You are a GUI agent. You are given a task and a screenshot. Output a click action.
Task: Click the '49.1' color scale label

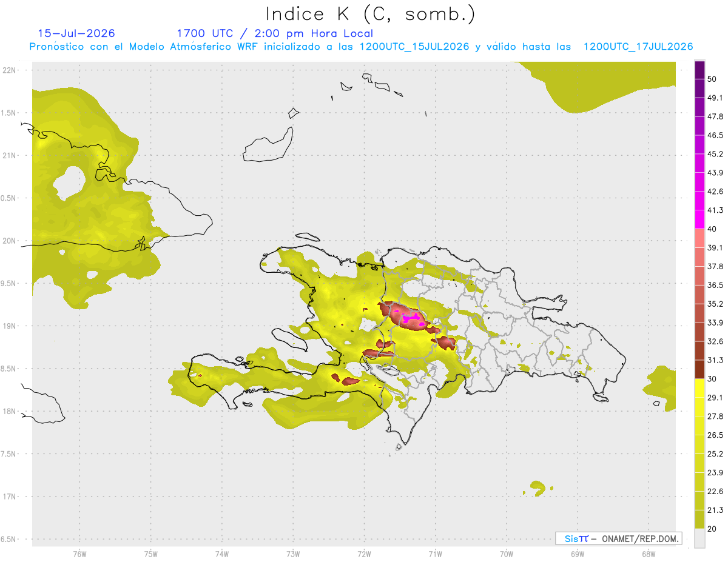tap(715, 98)
